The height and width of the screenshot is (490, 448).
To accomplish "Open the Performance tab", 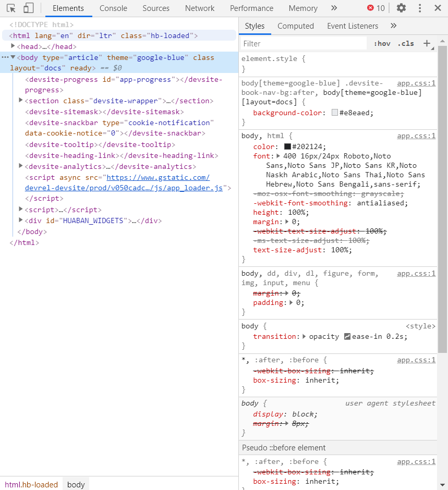I will coord(251,8).
